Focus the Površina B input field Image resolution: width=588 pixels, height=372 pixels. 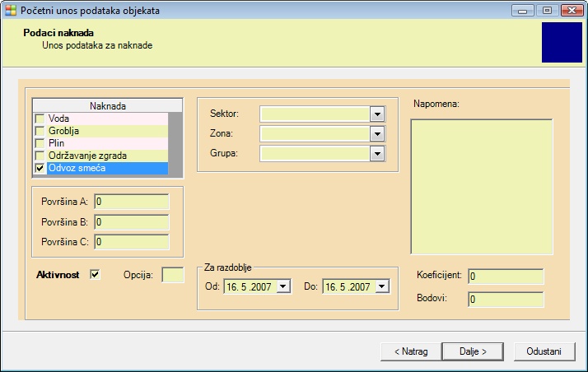click(132, 222)
